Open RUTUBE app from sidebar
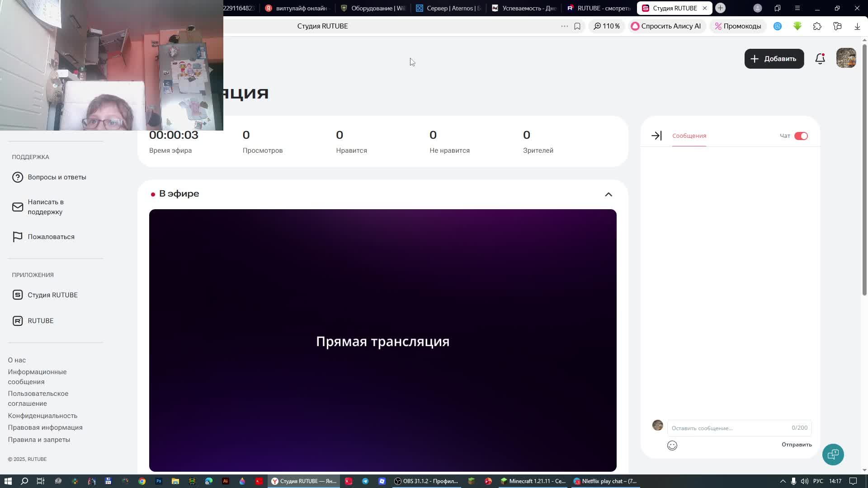The image size is (868, 488). click(40, 320)
